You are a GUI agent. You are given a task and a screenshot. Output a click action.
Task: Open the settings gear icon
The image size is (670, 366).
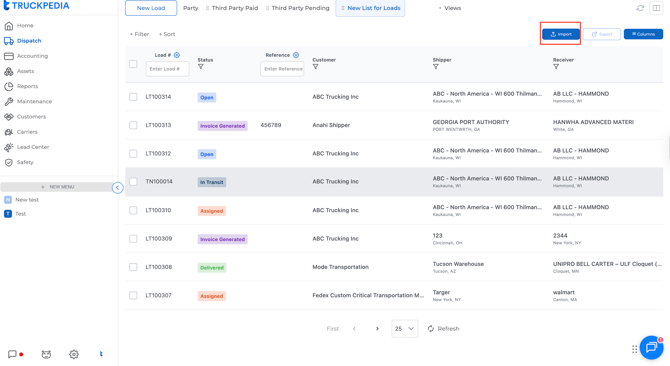click(74, 354)
